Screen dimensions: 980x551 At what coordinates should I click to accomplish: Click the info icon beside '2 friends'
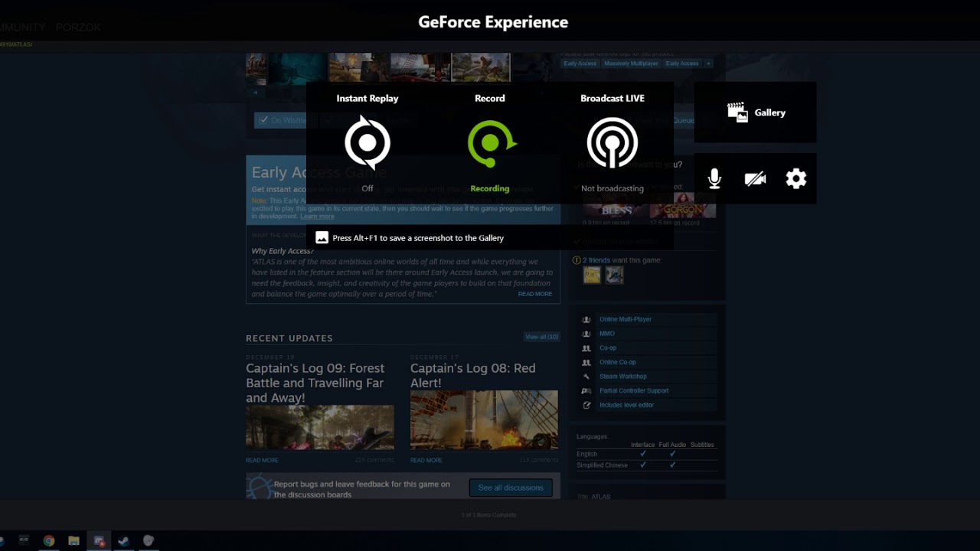point(577,260)
